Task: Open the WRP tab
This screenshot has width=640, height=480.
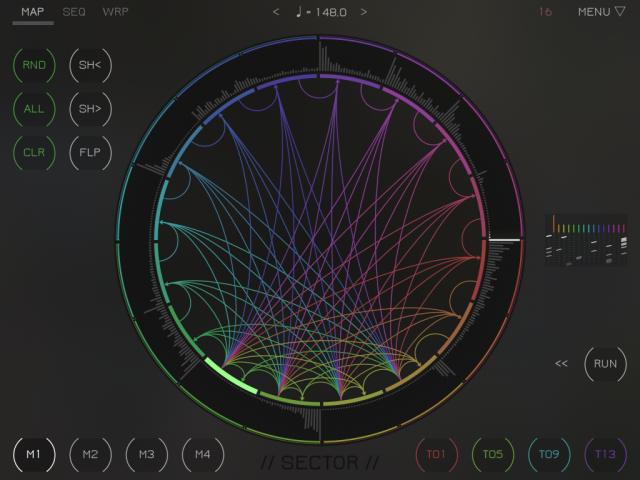Action: point(116,12)
